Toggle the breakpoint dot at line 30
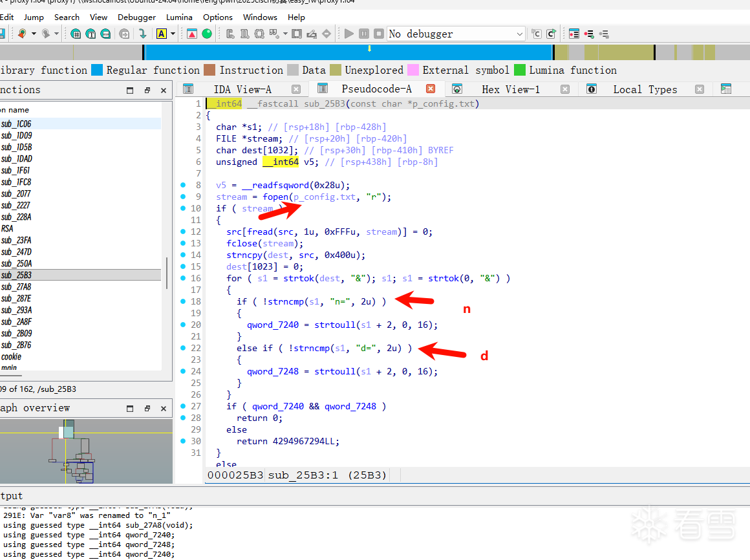This screenshot has height=560, width=750. [183, 441]
